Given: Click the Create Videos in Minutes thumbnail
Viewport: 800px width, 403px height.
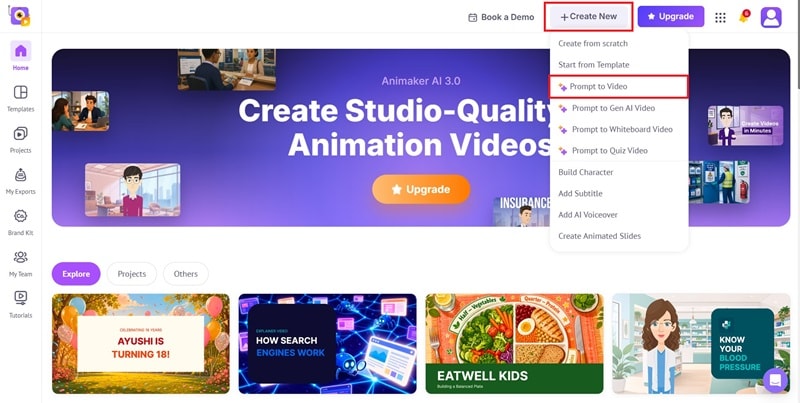Looking at the screenshot, I should click(x=745, y=125).
